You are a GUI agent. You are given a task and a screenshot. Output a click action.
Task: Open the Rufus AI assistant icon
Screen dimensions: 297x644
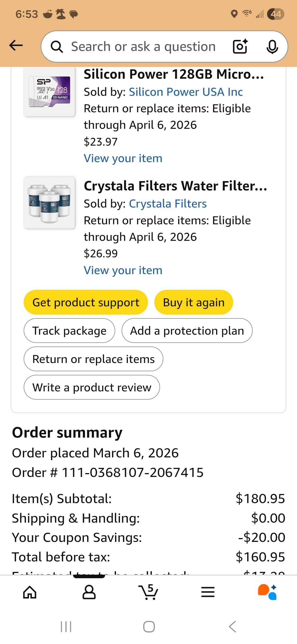[267, 592]
